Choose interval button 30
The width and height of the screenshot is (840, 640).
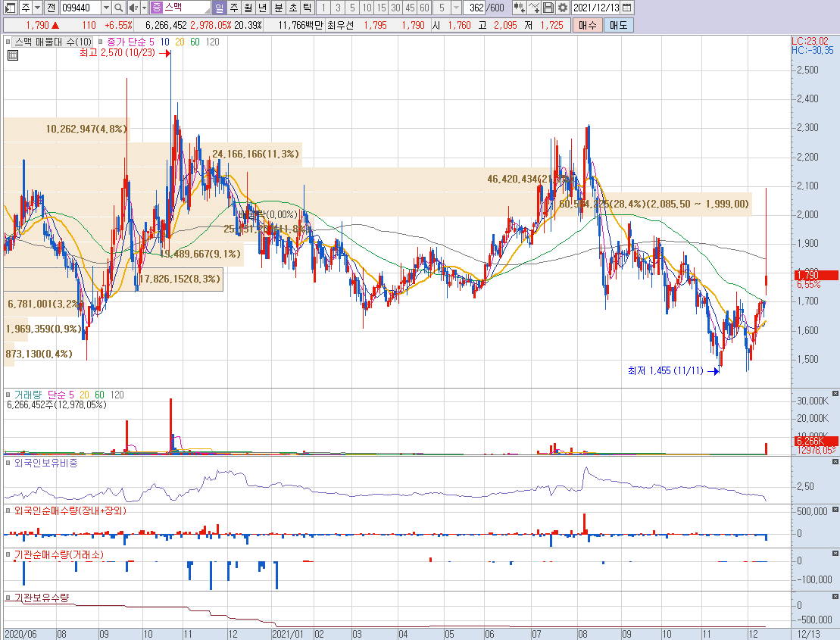click(x=396, y=8)
